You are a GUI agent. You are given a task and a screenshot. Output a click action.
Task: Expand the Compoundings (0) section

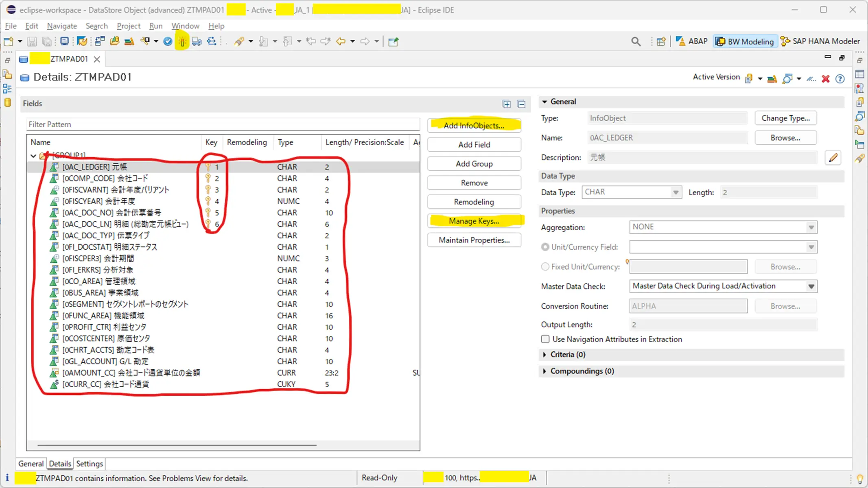click(x=544, y=371)
